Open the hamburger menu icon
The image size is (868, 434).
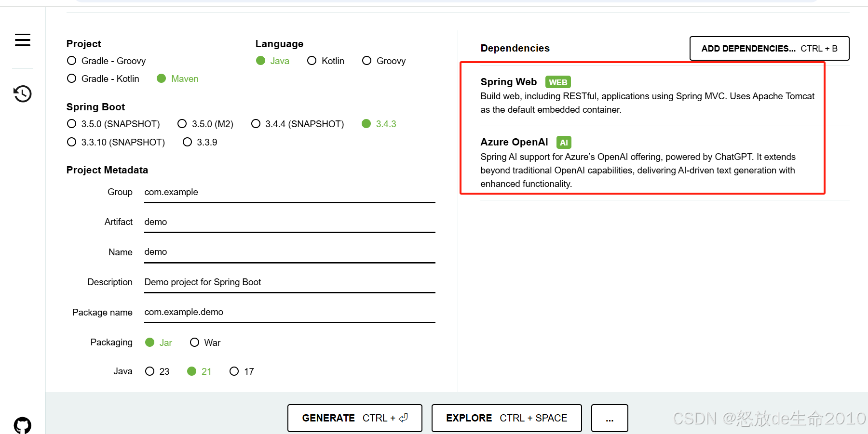click(x=23, y=40)
